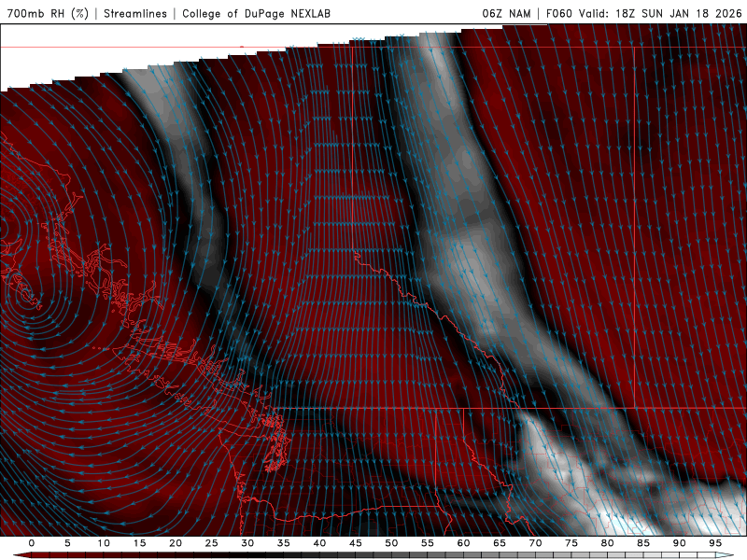Viewport: 747px width, 560px height.
Task: Select the '55' humidity scale value
Action: point(428,543)
